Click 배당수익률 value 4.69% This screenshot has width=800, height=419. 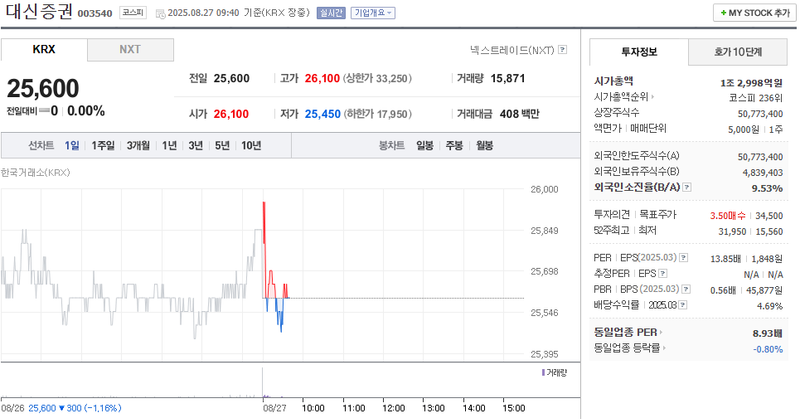[770, 306]
